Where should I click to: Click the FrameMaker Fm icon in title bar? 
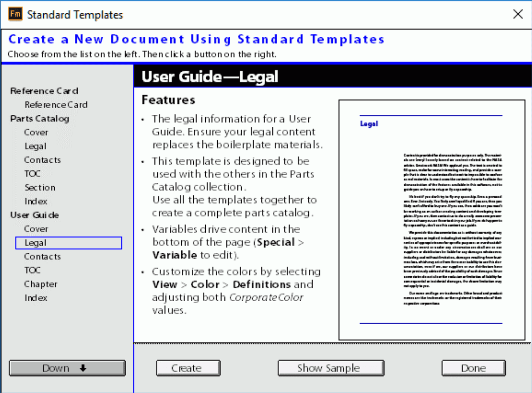tap(15, 15)
